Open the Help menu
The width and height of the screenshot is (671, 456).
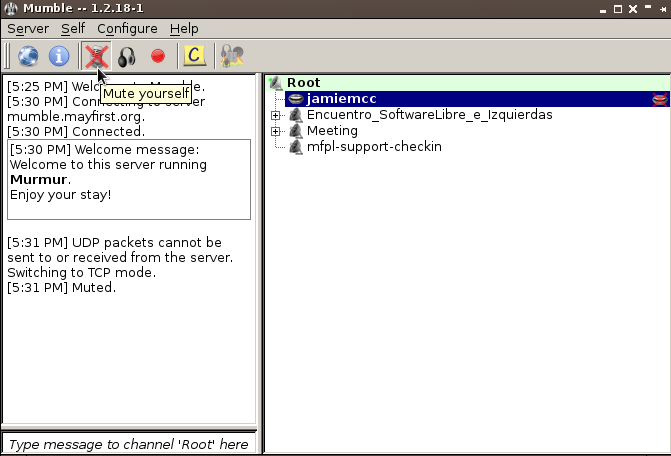coord(184,29)
